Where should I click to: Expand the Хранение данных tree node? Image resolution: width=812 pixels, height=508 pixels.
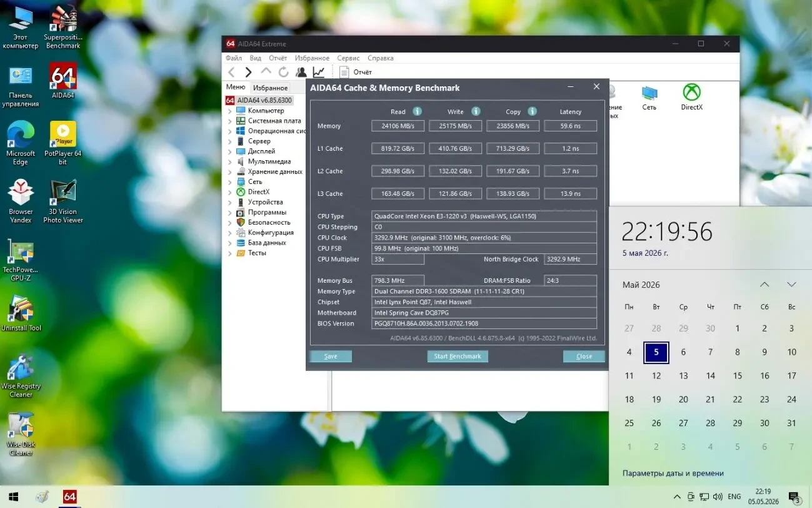(x=229, y=171)
